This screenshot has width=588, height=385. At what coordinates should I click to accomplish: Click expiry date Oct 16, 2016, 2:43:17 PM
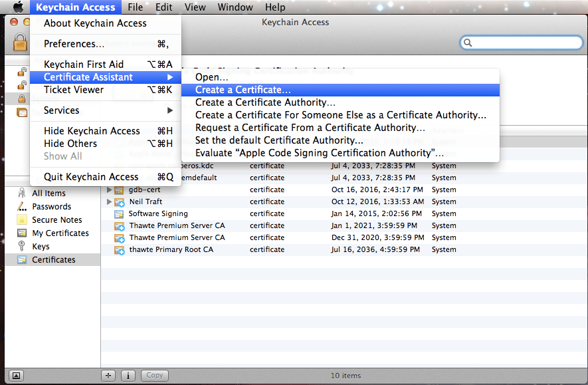[x=377, y=190]
